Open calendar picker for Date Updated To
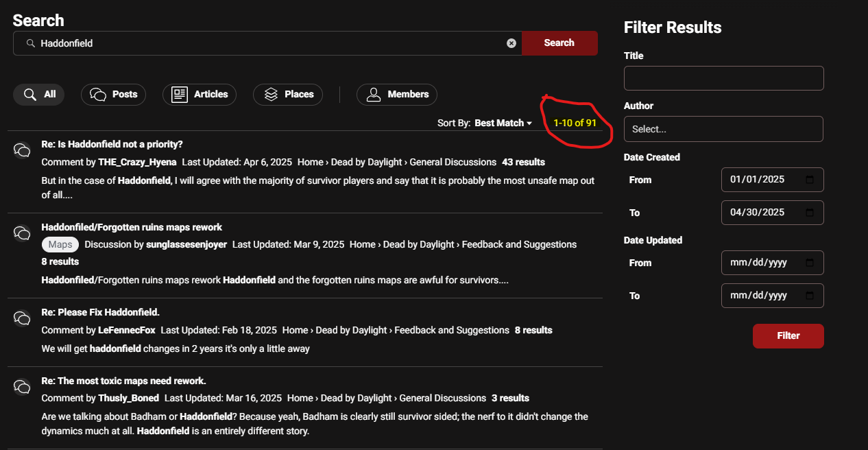Screen dimensions: 868x450 tap(810, 296)
